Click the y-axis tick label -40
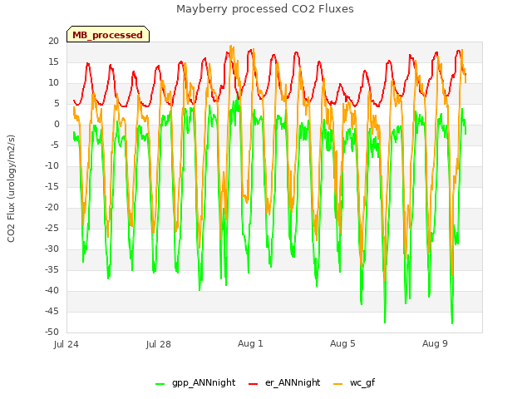 (x=52, y=291)
